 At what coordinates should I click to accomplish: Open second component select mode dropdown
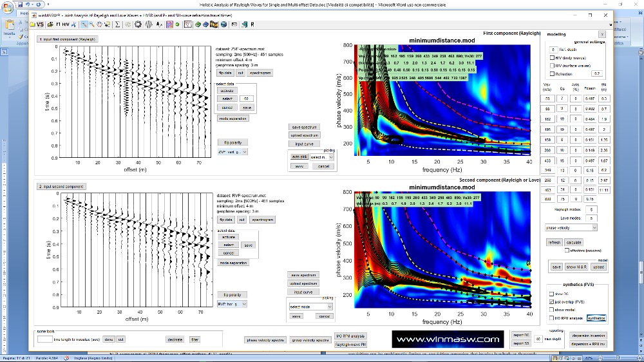pos(311,307)
